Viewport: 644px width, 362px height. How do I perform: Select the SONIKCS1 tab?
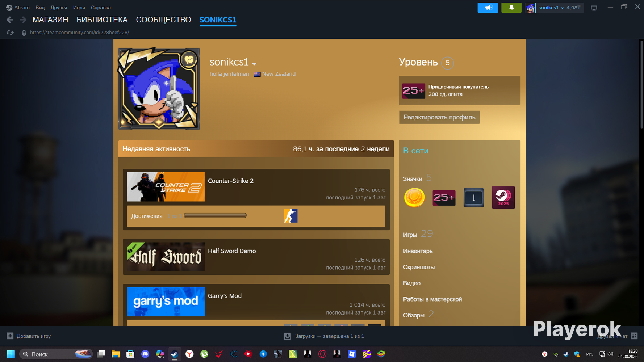click(x=218, y=20)
